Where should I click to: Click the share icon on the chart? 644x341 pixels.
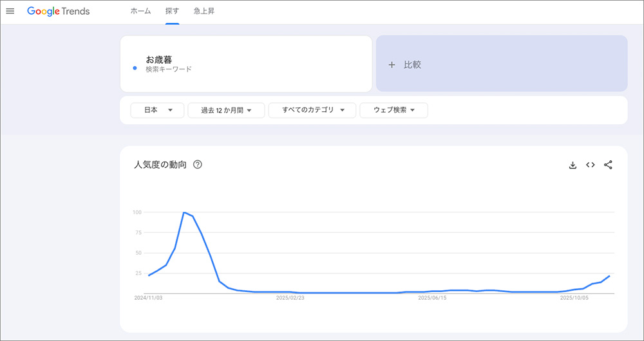pyautogui.click(x=609, y=165)
